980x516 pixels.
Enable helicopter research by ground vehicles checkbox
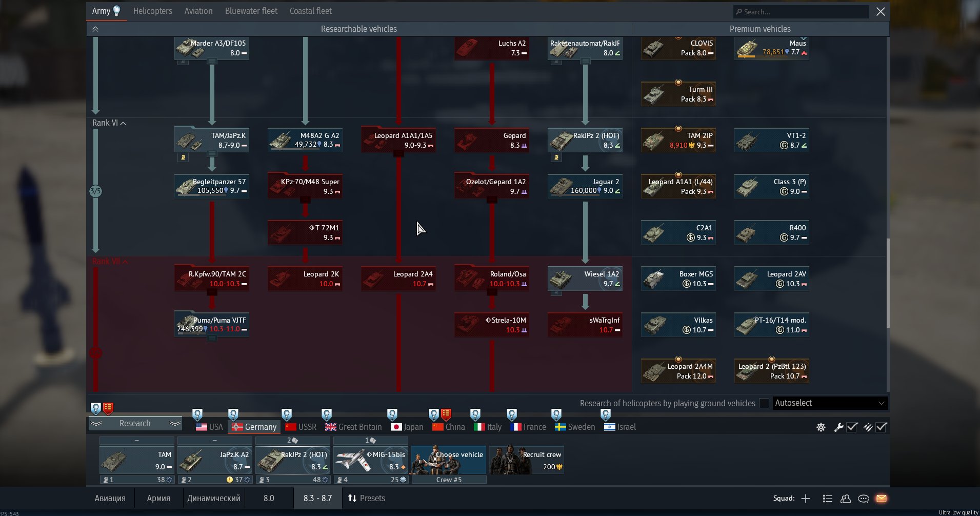[764, 403]
